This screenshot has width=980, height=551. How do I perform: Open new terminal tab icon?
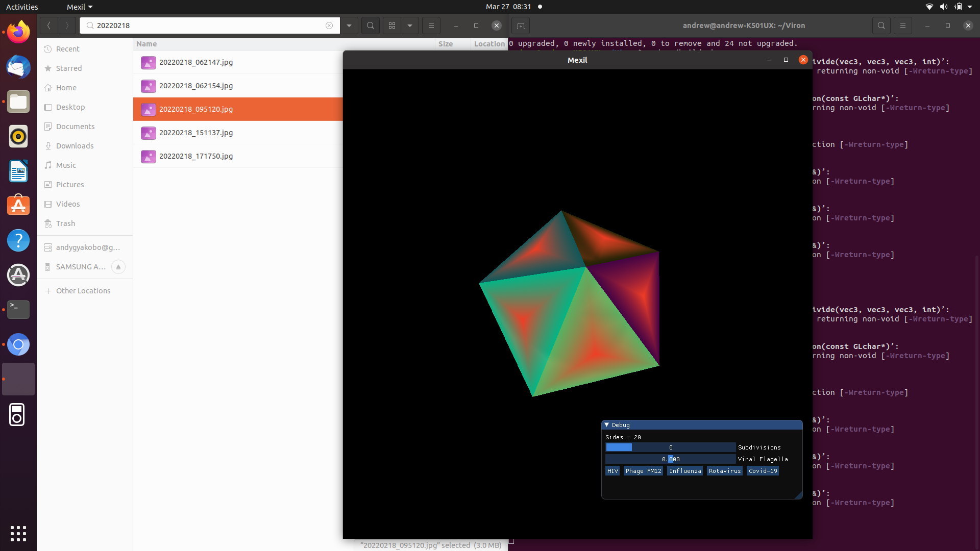[x=521, y=26]
